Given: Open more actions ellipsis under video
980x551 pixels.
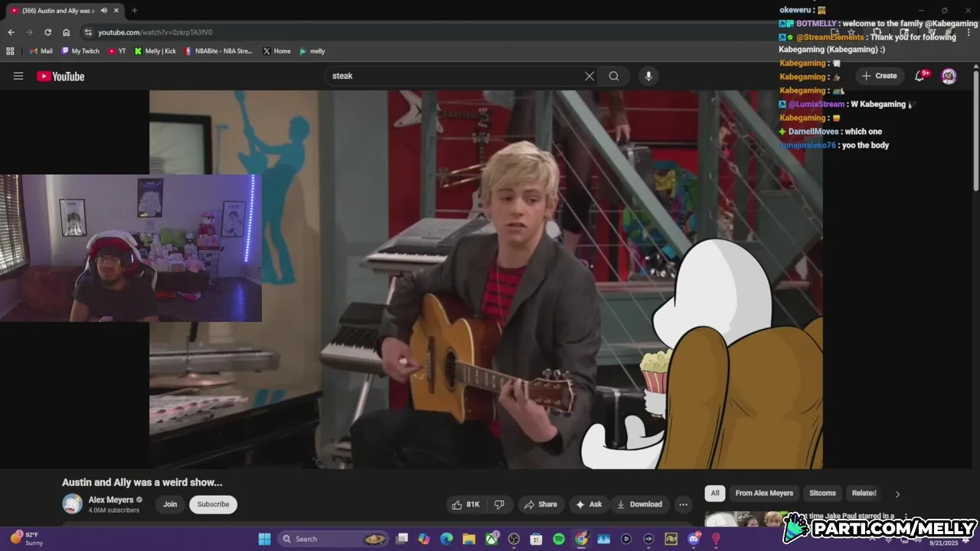Looking at the screenshot, I should [683, 504].
